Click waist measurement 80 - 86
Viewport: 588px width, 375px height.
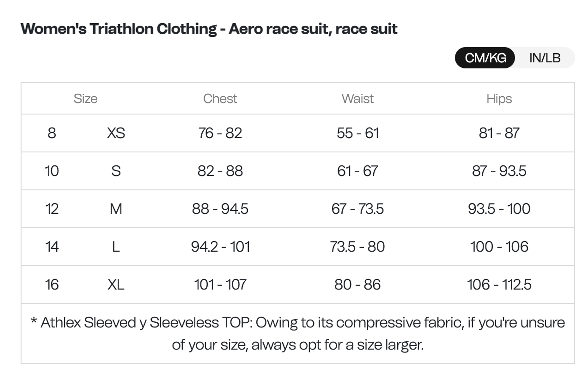pos(357,284)
